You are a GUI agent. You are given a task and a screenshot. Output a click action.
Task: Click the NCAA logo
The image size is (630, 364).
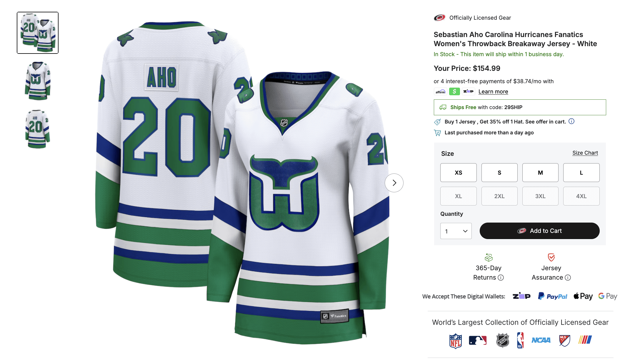click(541, 340)
